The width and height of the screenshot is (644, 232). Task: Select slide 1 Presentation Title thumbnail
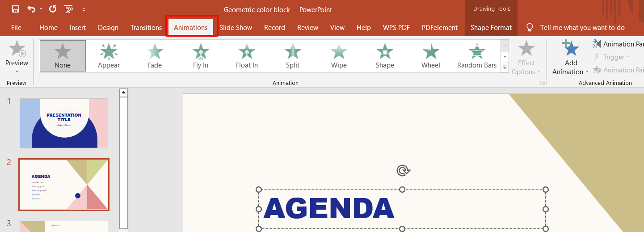(64, 123)
